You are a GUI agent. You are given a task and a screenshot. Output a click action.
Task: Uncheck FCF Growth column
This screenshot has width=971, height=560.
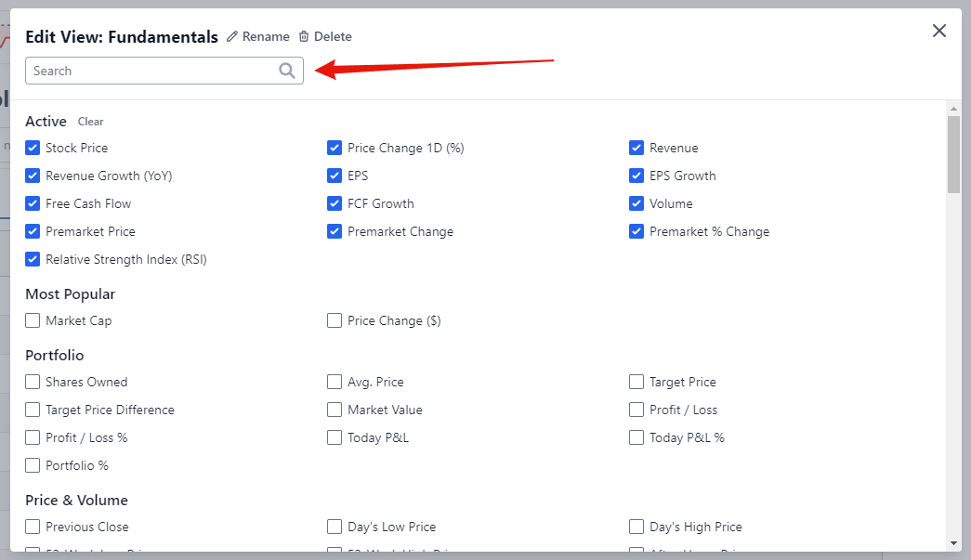click(335, 203)
